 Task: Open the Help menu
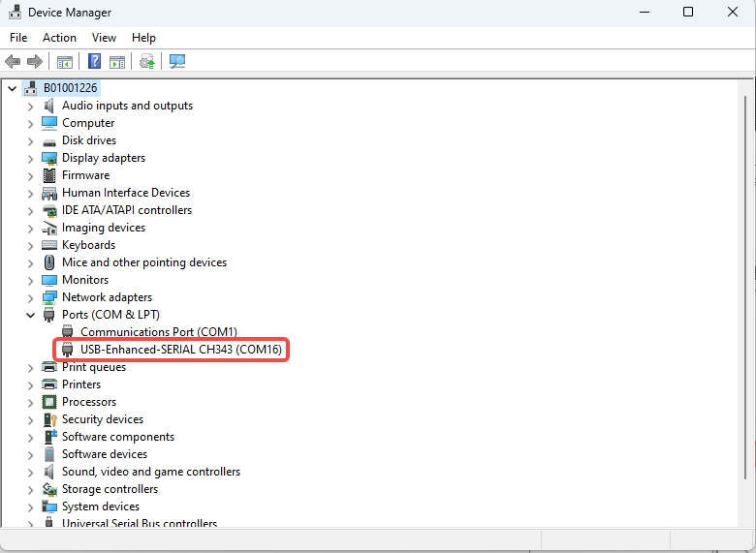click(x=143, y=38)
